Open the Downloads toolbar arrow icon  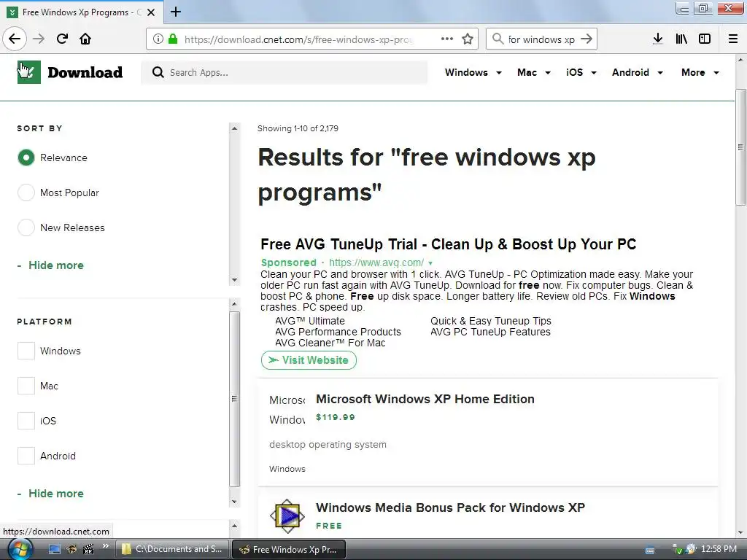pos(658,39)
